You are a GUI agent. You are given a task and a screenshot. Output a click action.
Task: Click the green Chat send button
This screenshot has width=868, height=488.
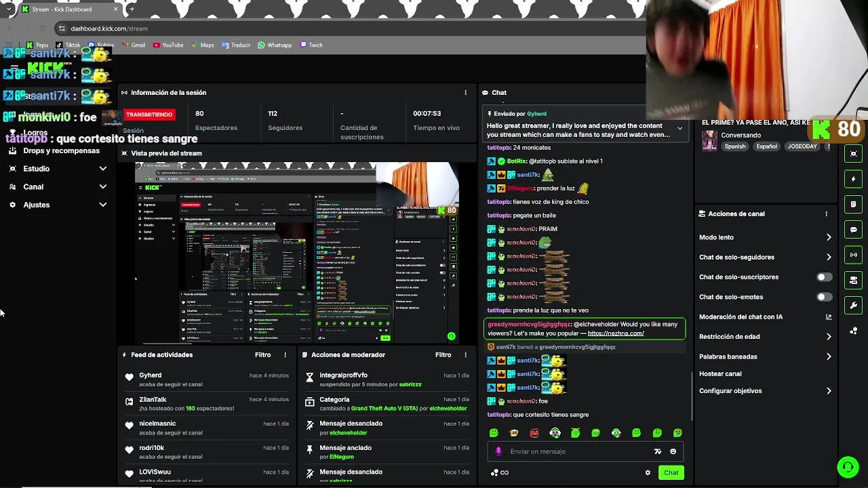point(671,473)
